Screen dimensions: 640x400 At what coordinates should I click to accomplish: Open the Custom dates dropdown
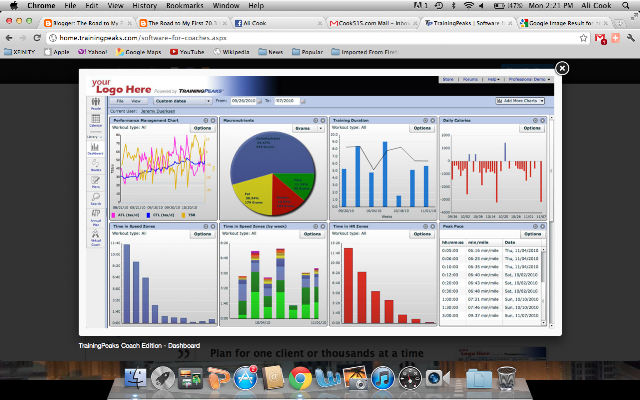pos(182,101)
